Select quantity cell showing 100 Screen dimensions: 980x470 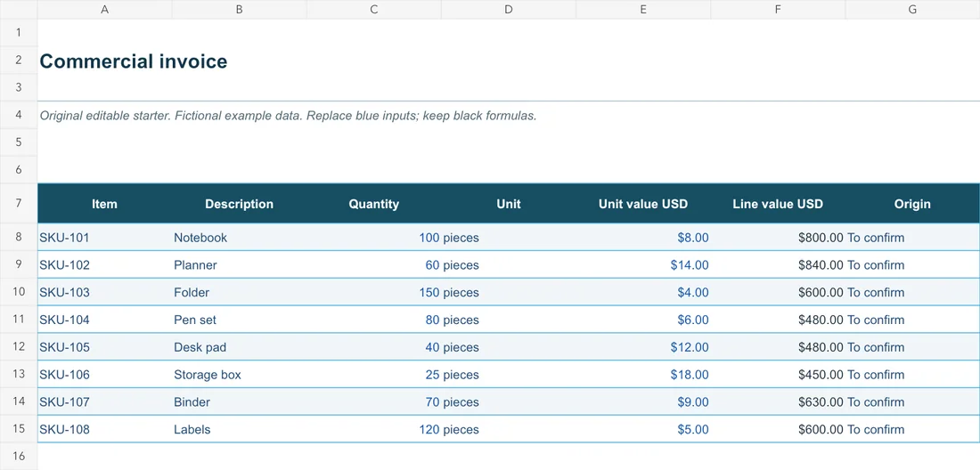click(x=374, y=237)
